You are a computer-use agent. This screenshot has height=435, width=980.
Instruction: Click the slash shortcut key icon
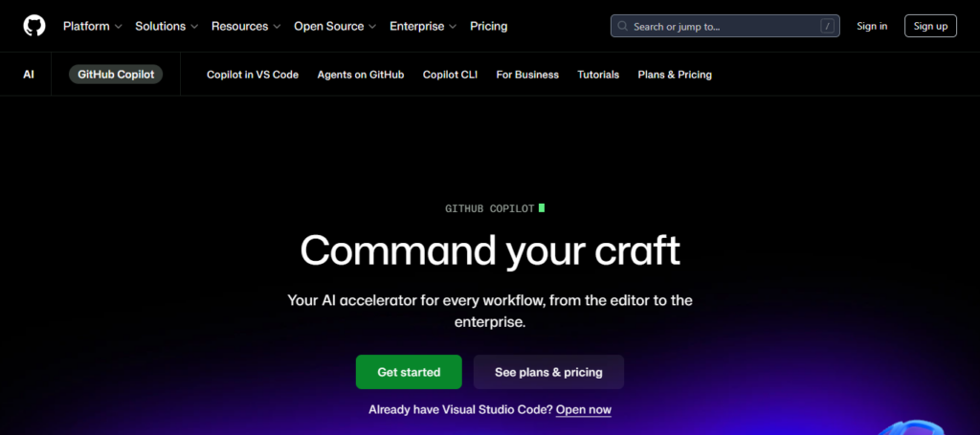point(828,26)
